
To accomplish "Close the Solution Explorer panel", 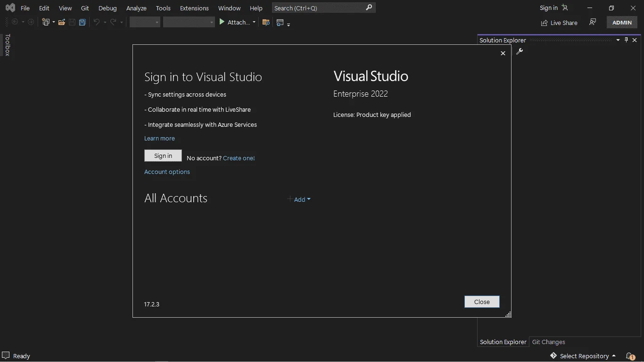I will [635, 40].
